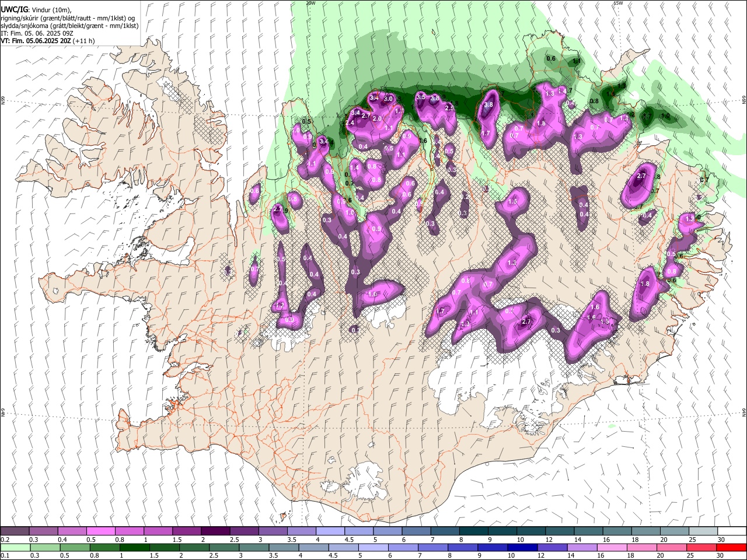This screenshot has width=747, height=560.
Task: Click the '30' label under the red swatch
Action: (721, 555)
